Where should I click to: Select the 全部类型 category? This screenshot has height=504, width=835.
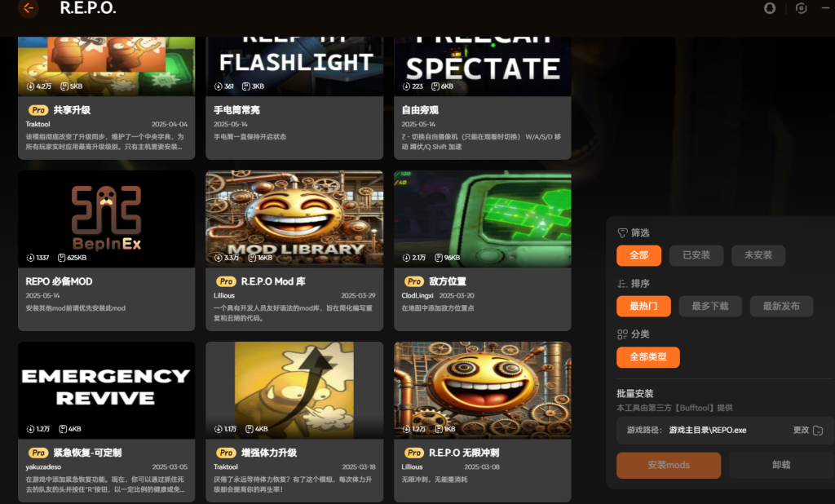pos(648,357)
